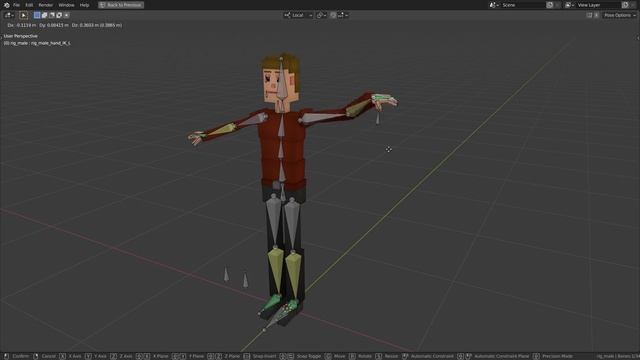Expand the sidebar arrow at right edge
640x360 pixels.
coord(638,38)
